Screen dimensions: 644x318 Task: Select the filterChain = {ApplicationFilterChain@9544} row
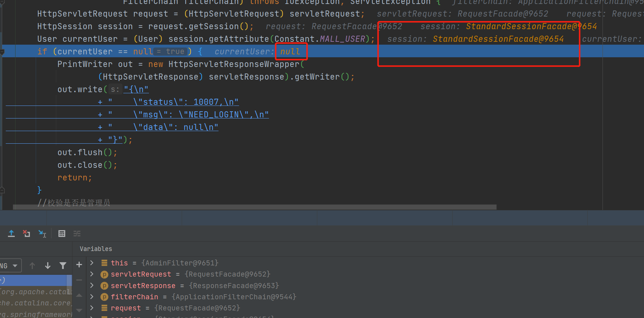click(365, 297)
